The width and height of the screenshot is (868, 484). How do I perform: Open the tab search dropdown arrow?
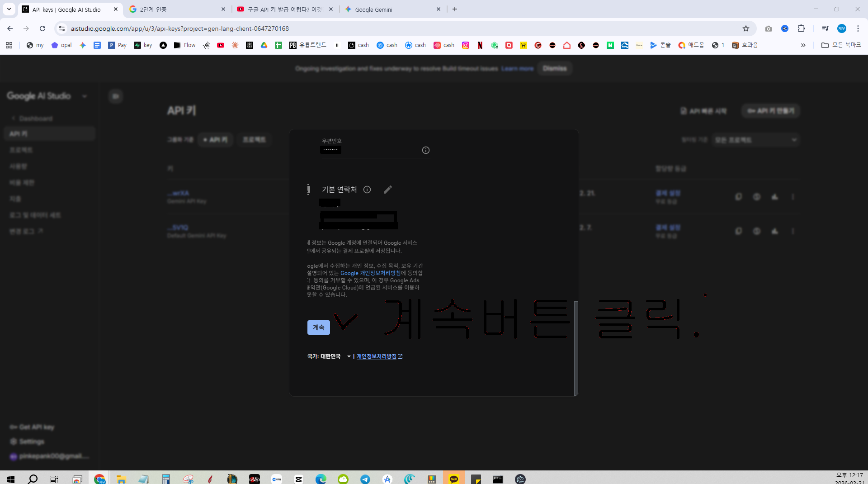click(9, 9)
